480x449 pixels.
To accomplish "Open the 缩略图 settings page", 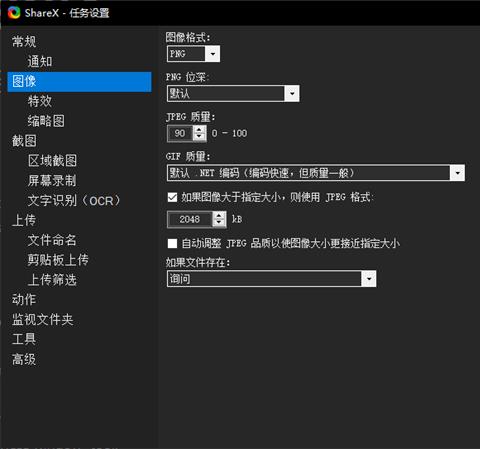I will [x=46, y=121].
